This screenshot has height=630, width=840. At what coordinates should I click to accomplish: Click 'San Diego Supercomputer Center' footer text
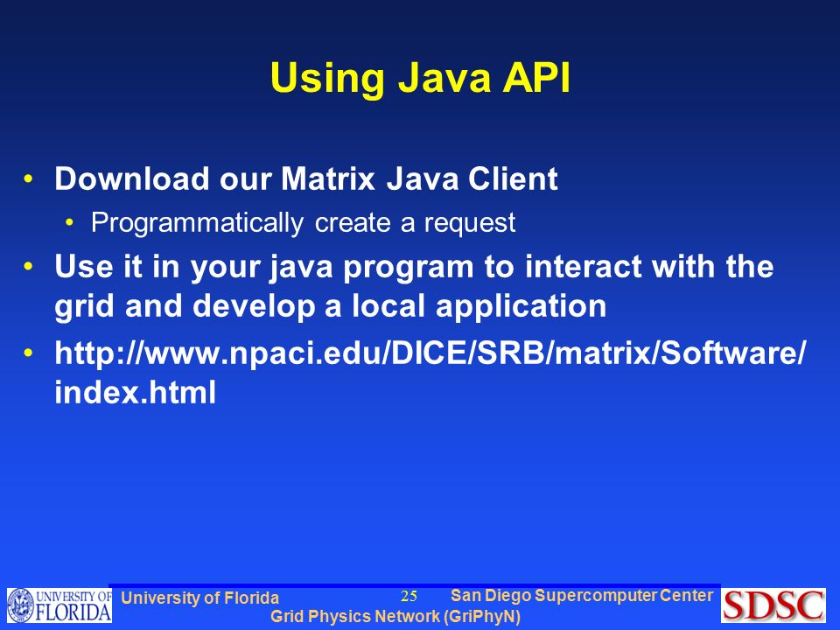click(582, 596)
